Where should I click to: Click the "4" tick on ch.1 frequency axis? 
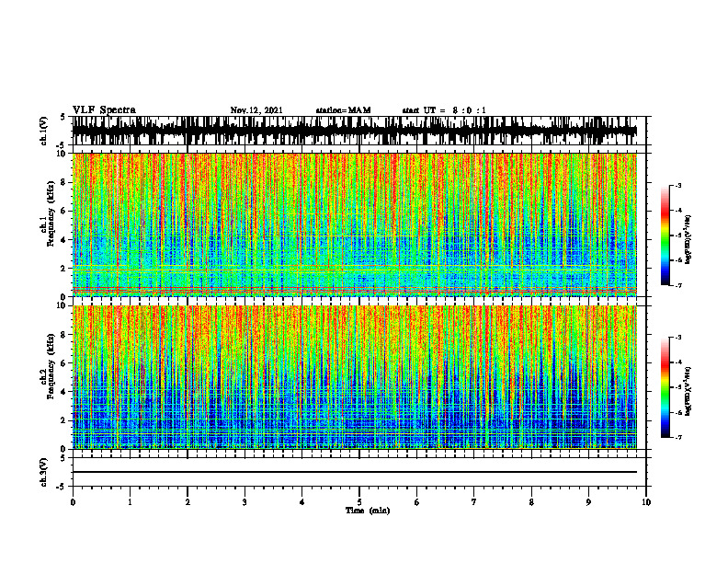[64, 240]
